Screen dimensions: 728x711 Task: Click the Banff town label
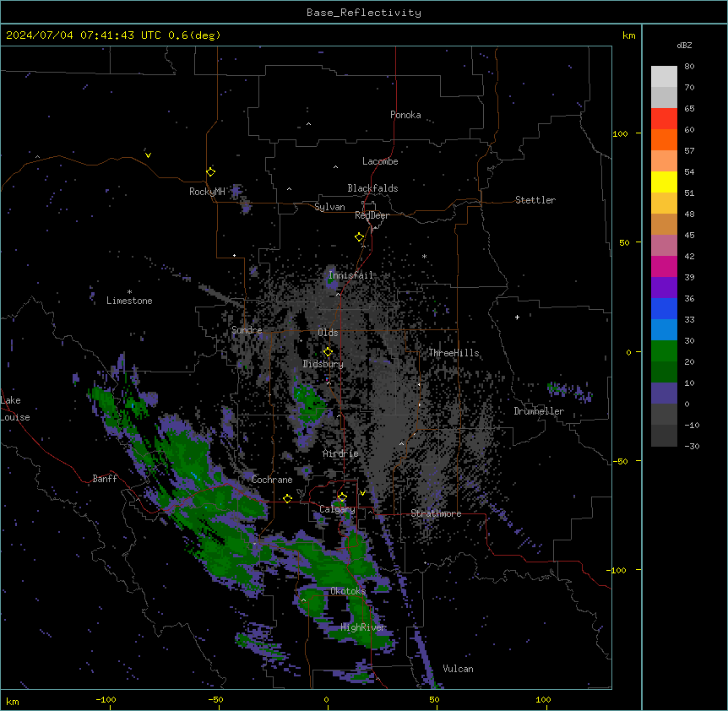coord(105,479)
